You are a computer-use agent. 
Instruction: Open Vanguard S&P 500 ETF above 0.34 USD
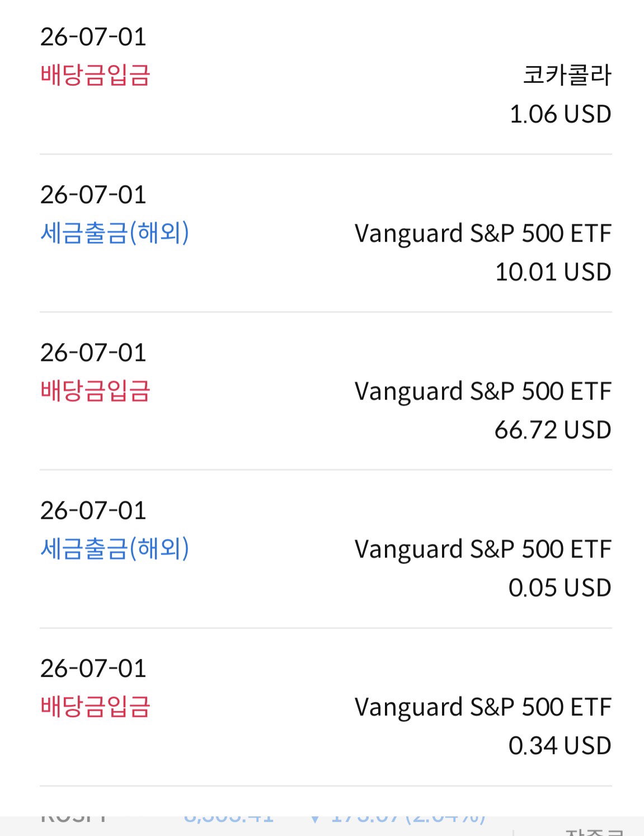(x=483, y=707)
